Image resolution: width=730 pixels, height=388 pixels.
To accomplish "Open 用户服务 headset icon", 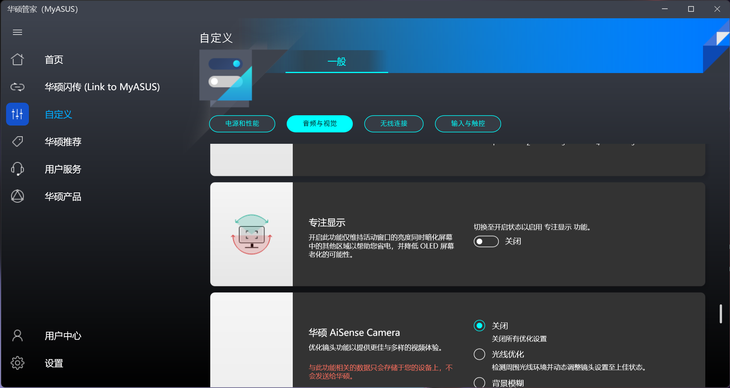I will tap(17, 169).
